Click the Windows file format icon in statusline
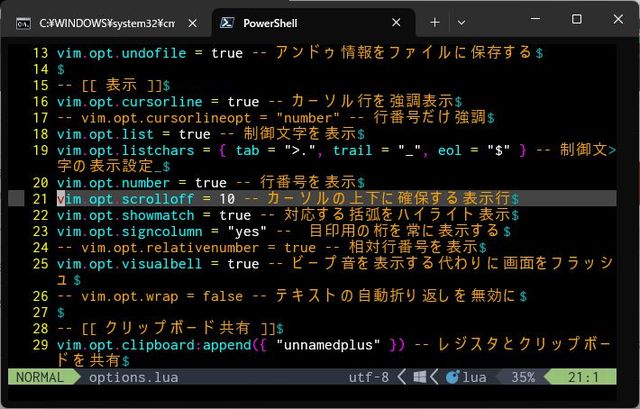The image size is (640, 409). coord(421,378)
